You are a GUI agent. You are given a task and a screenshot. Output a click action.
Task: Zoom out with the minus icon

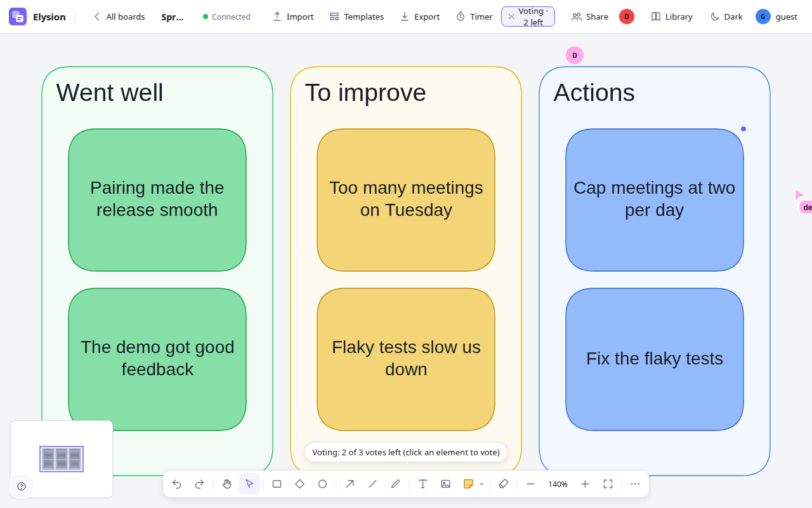(531, 484)
